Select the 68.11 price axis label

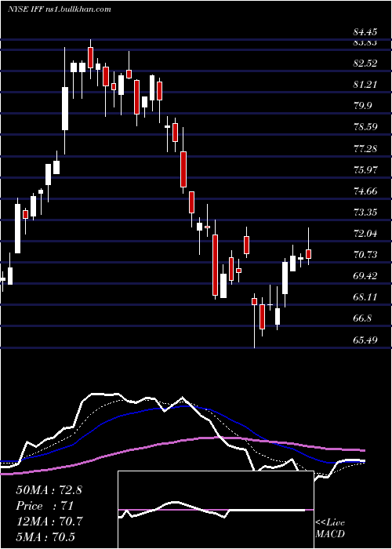click(365, 297)
